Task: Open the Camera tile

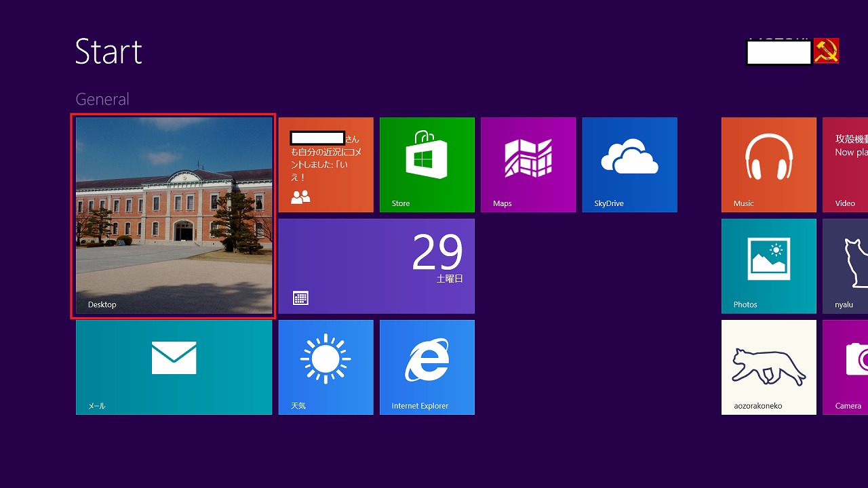Action: pyautogui.click(x=845, y=367)
